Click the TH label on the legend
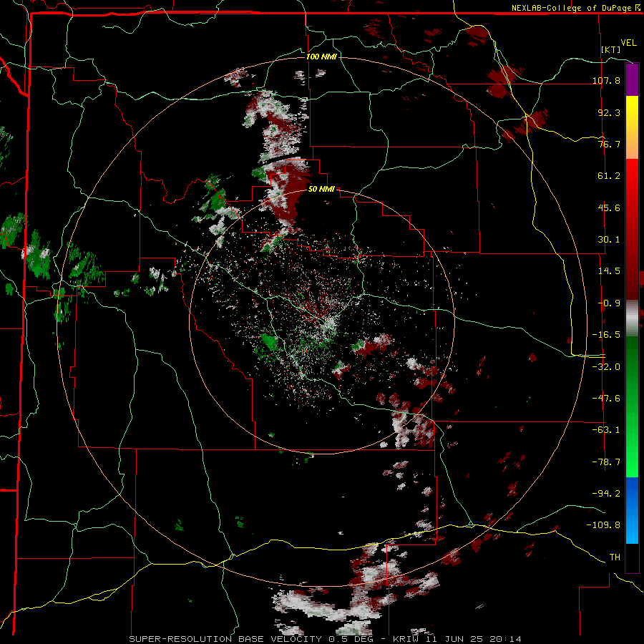644x644 pixels. [615, 557]
